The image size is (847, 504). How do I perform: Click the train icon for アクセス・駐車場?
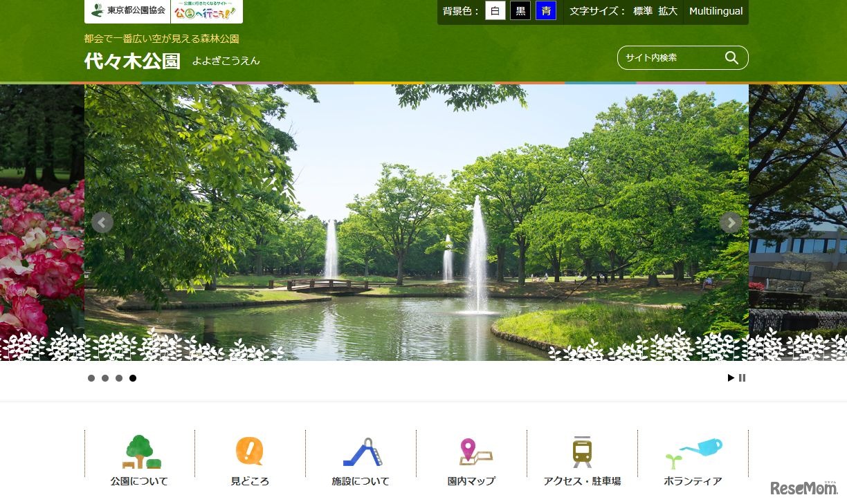coord(582,452)
